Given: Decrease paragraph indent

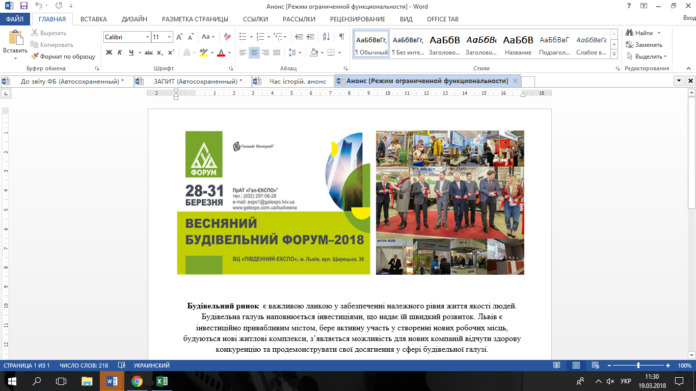Looking at the screenshot, I should pos(299,37).
